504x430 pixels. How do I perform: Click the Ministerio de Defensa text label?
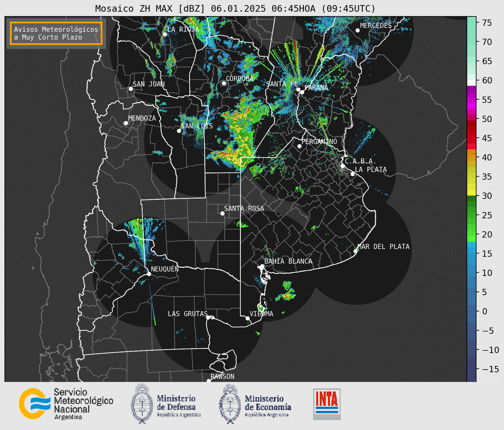pyautogui.click(x=179, y=406)
